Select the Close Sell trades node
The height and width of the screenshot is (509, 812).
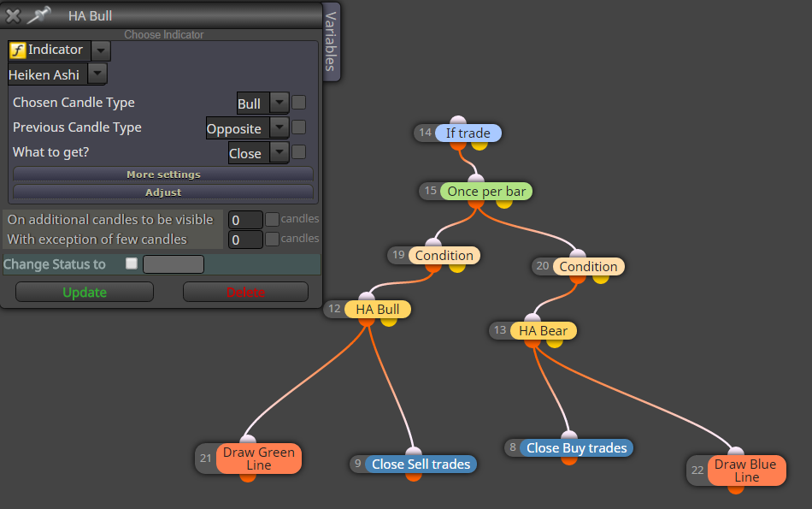click(x=421, y=464)
